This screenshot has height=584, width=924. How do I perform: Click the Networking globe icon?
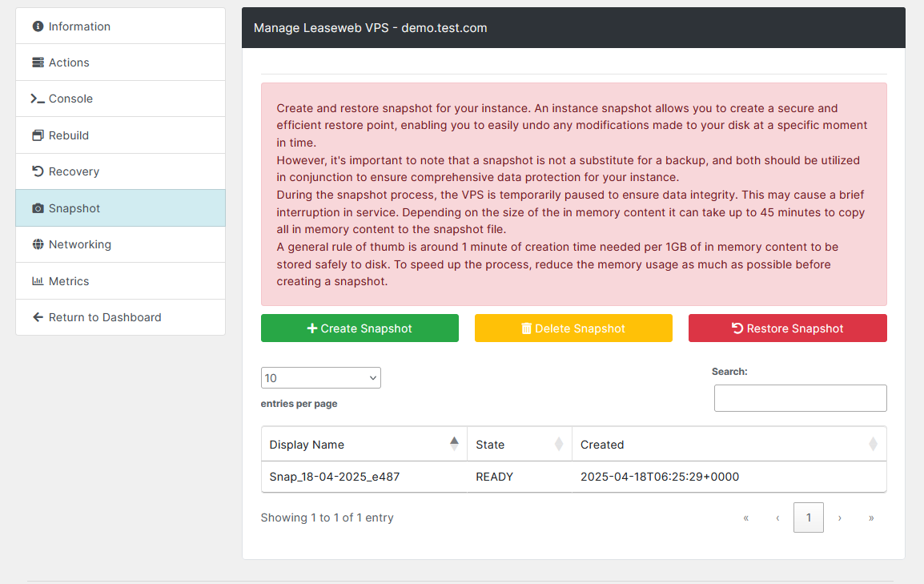tap(38, 244)
